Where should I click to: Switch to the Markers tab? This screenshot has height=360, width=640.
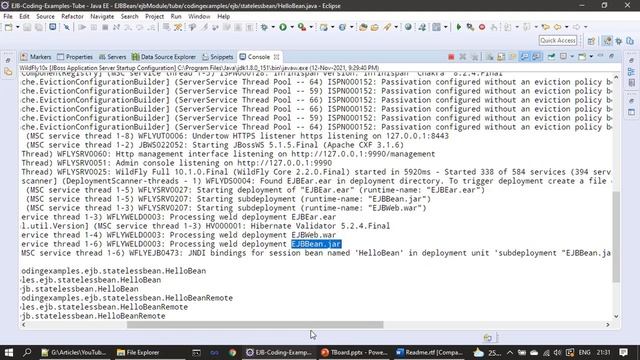[36, 57]
